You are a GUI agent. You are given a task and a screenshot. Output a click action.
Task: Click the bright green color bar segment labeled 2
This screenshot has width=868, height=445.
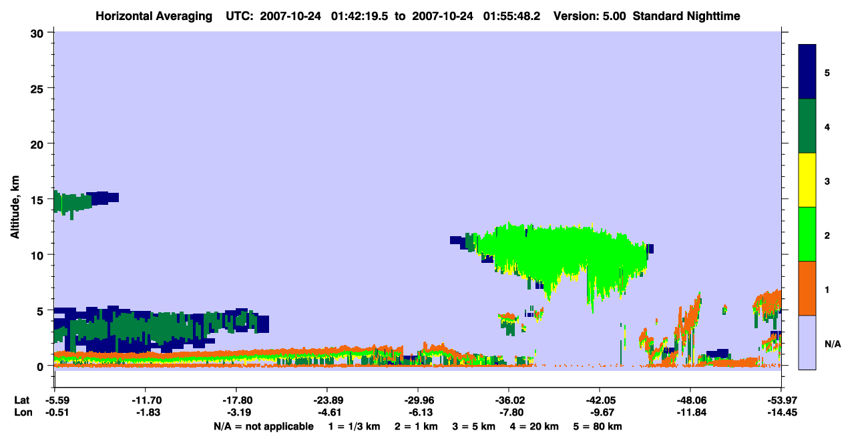(807, 234)
